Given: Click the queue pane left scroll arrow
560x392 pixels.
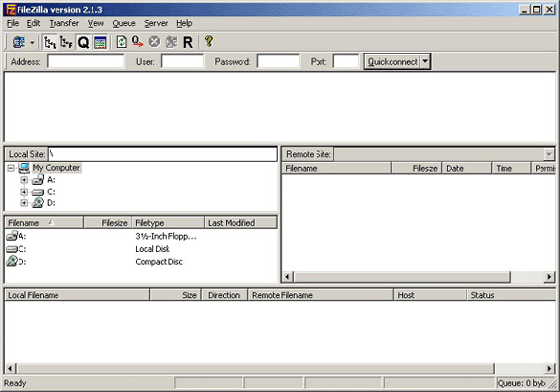Looking at the screenshot, I should (10, 368).
